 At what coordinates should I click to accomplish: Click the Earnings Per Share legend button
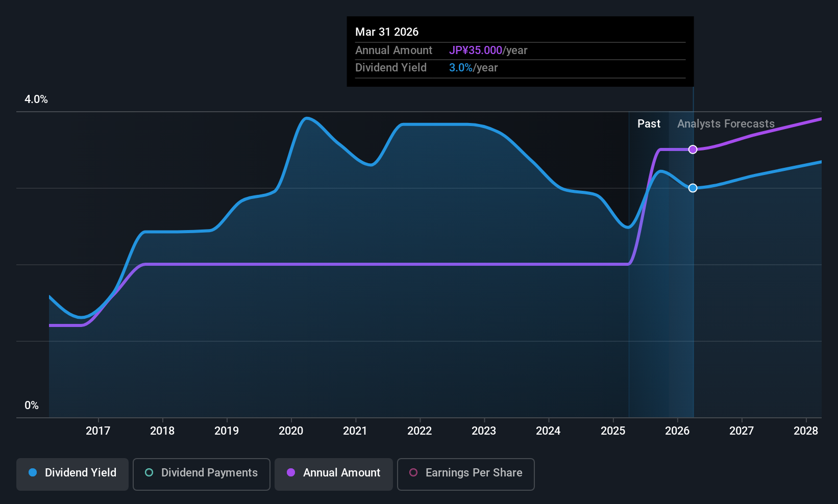click(x=465, y=474)
